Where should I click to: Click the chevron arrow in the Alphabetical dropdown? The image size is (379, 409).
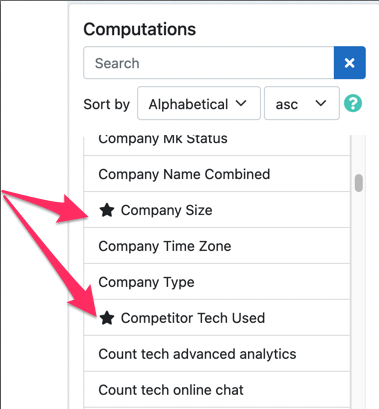(x=241, y=103)
